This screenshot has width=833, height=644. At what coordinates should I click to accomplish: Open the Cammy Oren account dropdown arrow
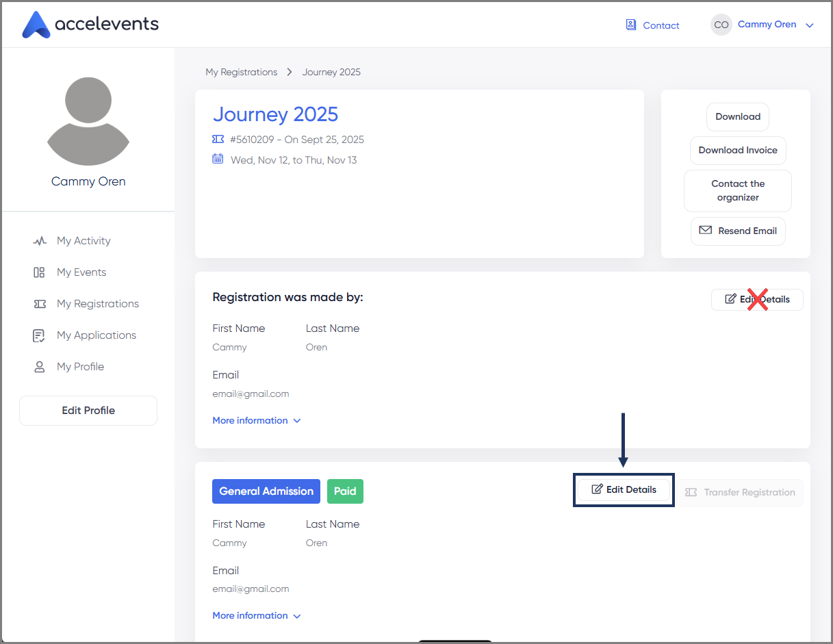(x=810, y=25)
